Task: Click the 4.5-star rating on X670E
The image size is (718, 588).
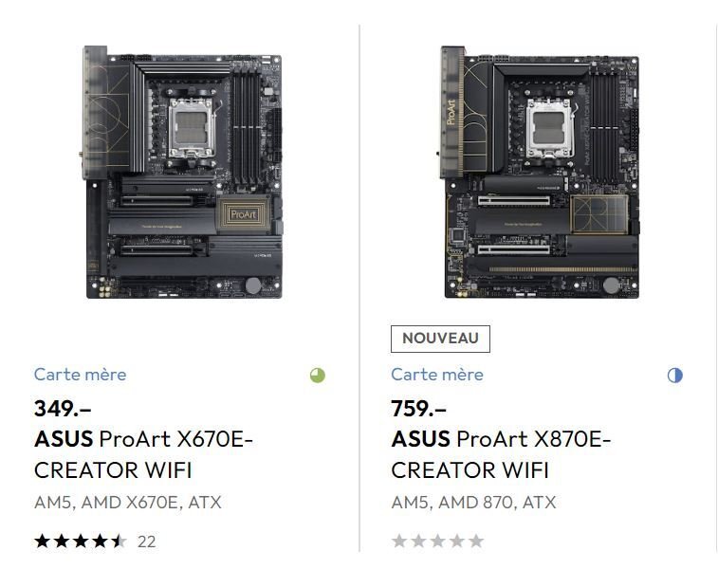Action: [80, 542]
